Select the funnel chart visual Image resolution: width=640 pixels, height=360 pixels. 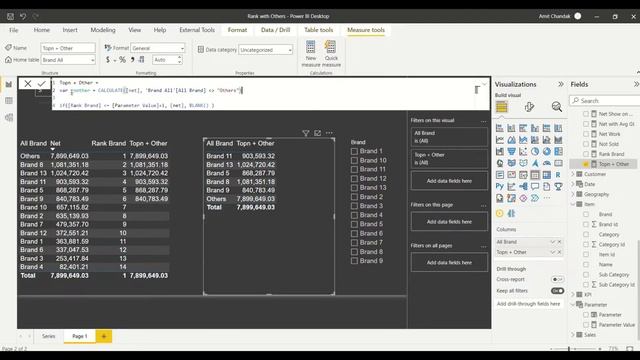pos(511,152)
